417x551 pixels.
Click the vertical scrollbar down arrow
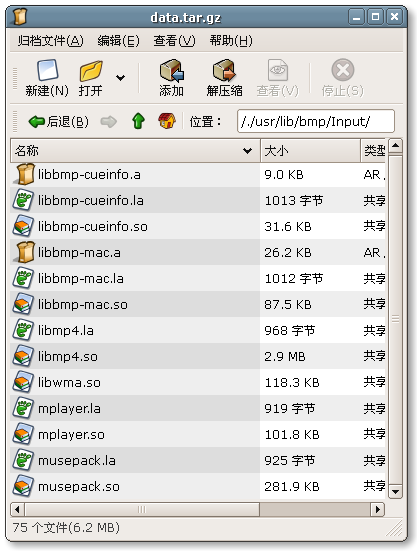point(396,491)
